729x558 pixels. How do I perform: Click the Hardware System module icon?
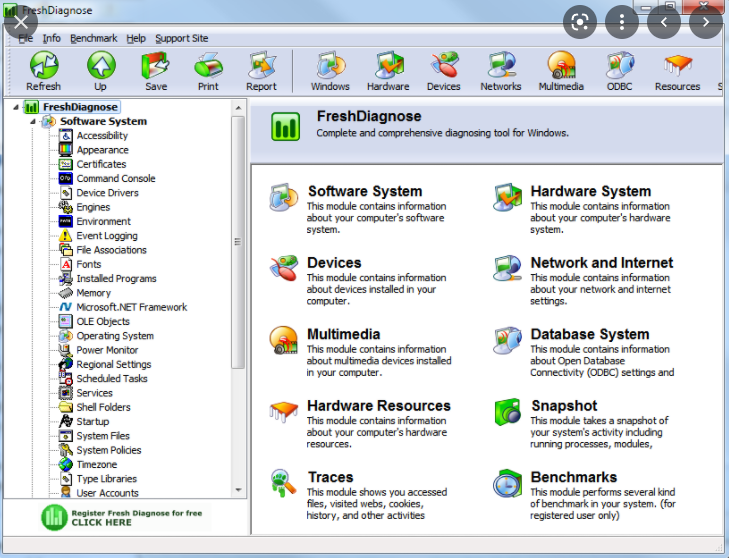click(507, 198)
